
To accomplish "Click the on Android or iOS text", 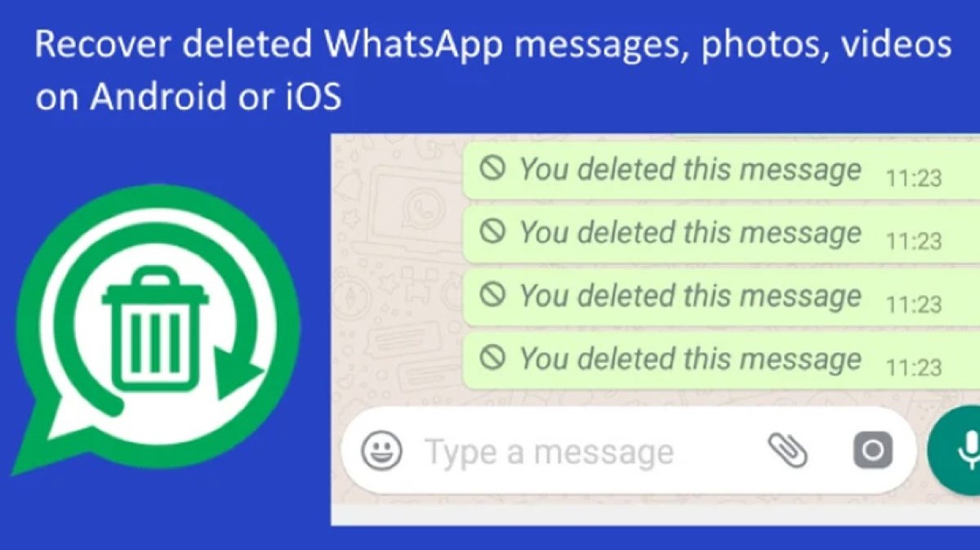I will pyautogui.click(x=188, y=96).
